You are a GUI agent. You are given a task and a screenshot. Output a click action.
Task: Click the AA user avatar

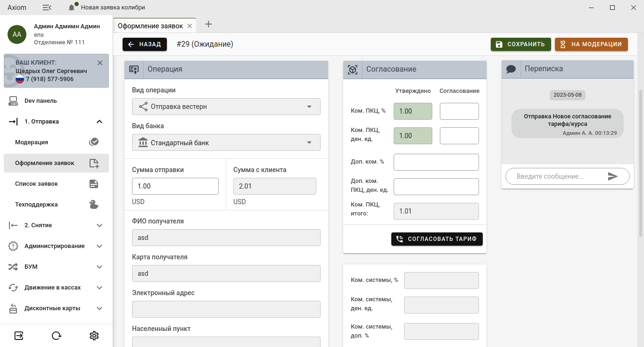[17, 34]
